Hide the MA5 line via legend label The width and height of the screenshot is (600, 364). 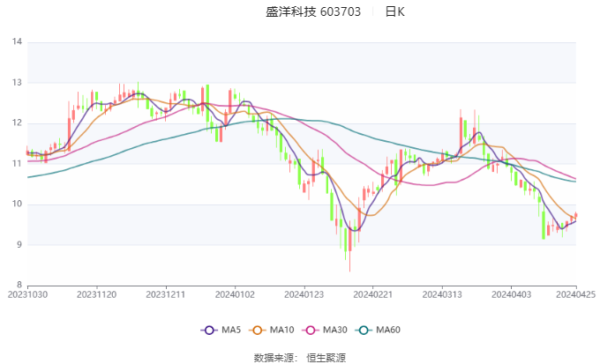[231, 330]
